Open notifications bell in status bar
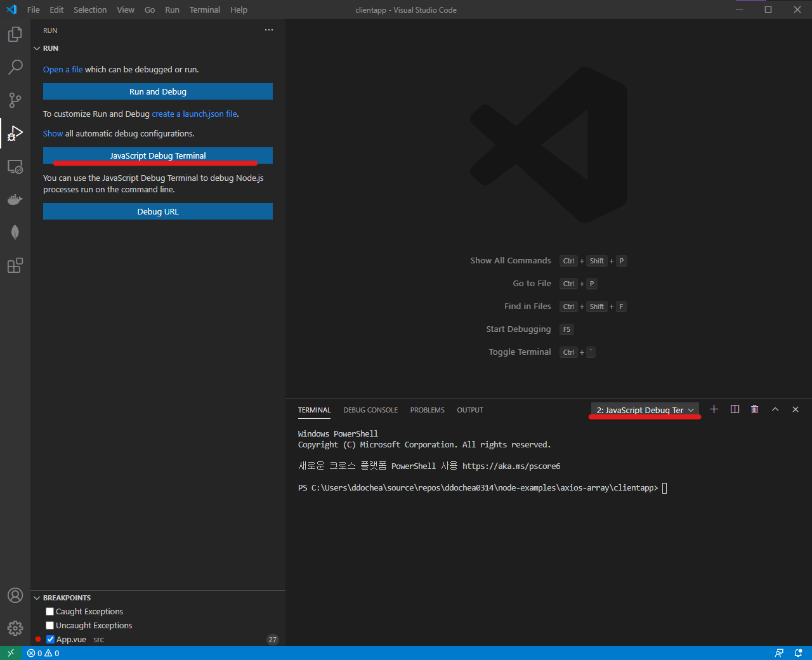812x660 pixels. [x=799, y=653]
